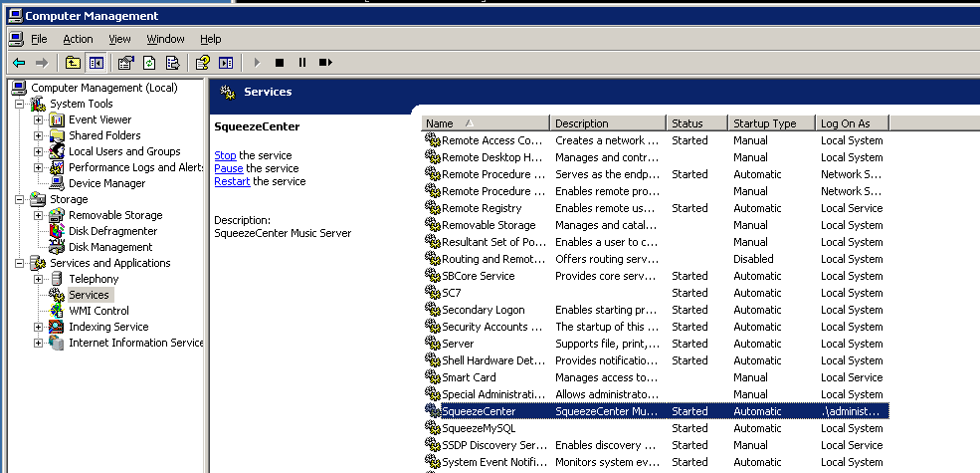Screen dimensions: 980x473
Task: Expand the Event Viewer node
Action: coord(39,119)
